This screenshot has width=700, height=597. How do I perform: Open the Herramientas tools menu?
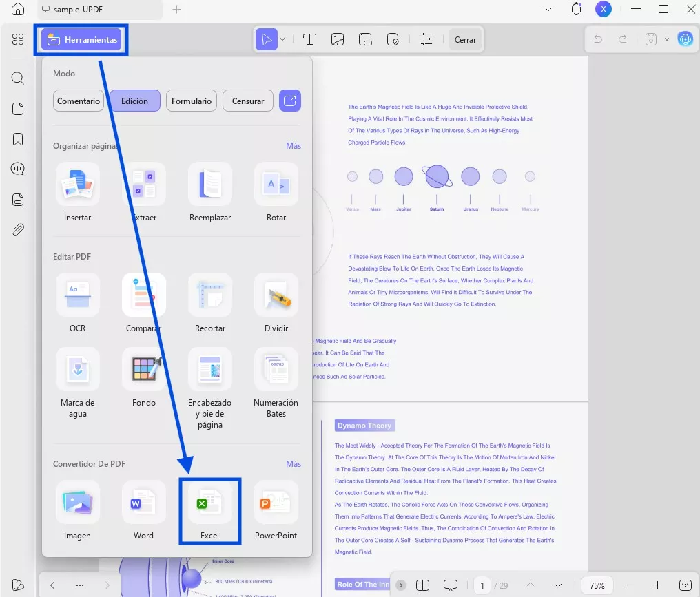coord(81,40)
